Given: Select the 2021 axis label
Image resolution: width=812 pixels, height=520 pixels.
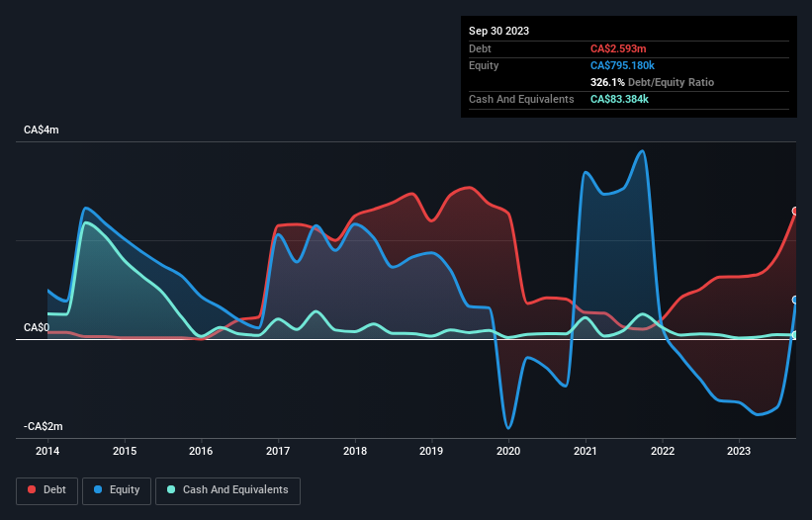Looking at the screenshot, I should [x=586, y=451].
